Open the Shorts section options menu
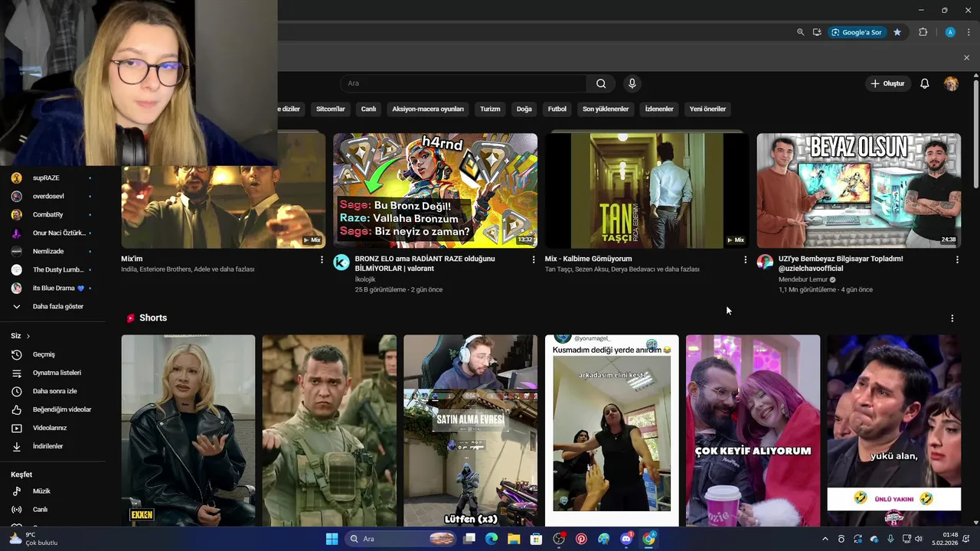The height and width of the screenshot is (551, 980). click(952, 318)
